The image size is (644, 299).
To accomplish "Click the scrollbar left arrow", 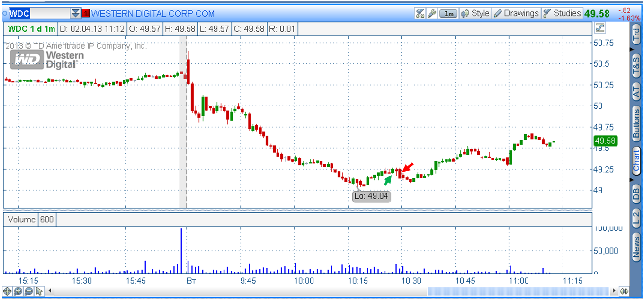I will pyautogui.click(x=49, y=291).
